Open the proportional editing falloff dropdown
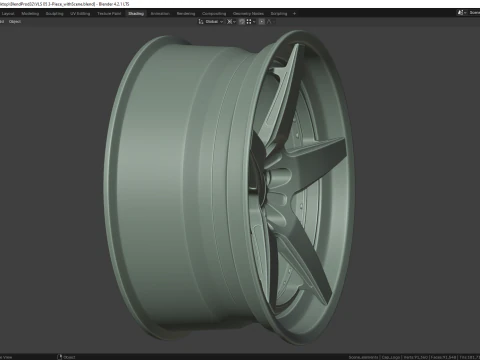The height and width of the screenshot is (360, 480). (x=271, y=22)
